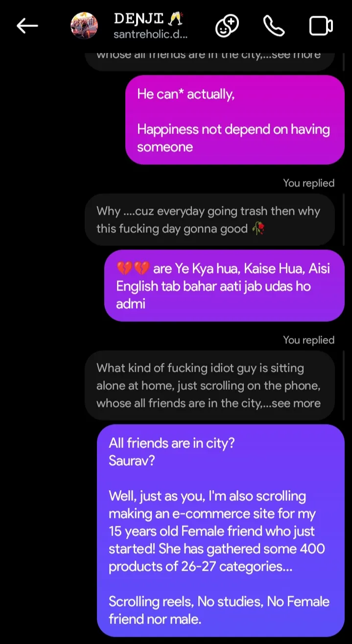Expand "see more" in top quoted message
Viewport: 352px width, 644px height.
[296, 55]
